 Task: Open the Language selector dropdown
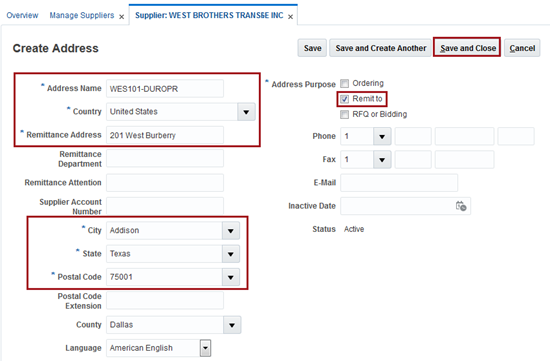pyautogui.click(x=206, y=348)
